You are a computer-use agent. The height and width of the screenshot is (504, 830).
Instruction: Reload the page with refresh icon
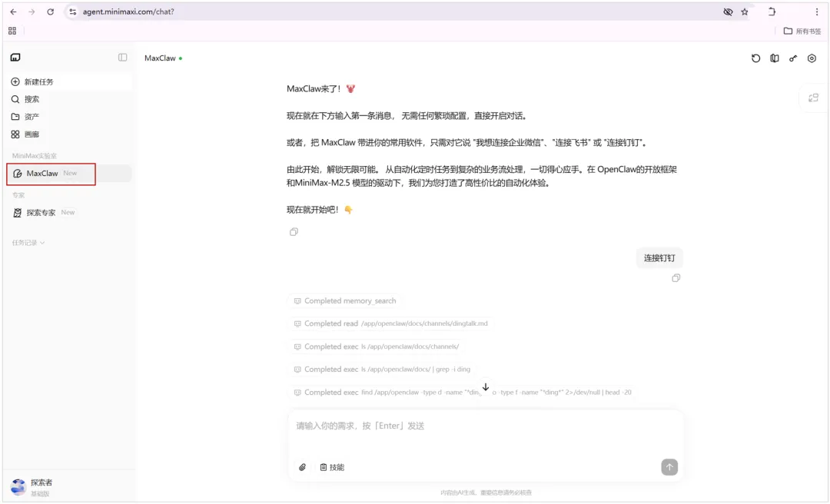click(50, 12)
